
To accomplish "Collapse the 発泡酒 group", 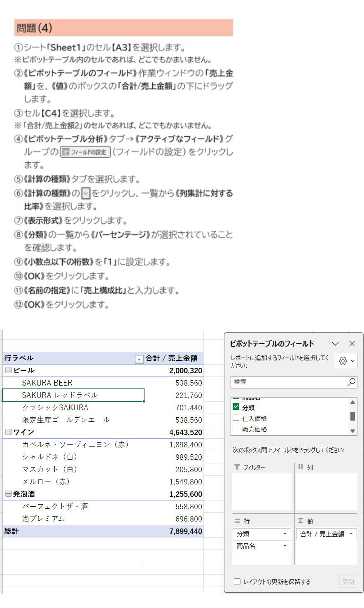I will point(8,494).
